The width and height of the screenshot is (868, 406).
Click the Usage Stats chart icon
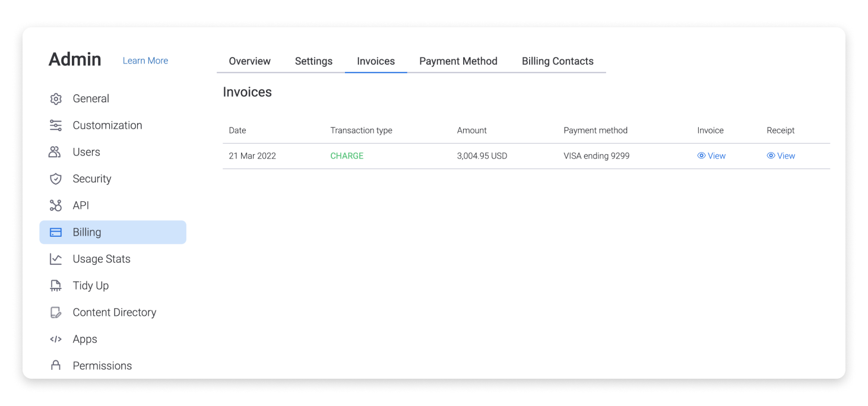56,259
